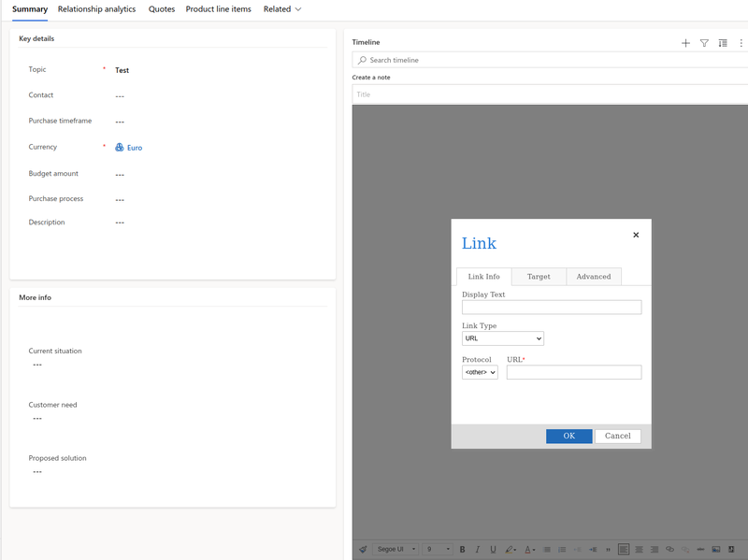The image size is (748, 560).
Task: Click the unlink toolbar icon
Action: click(x=685, y=550)
